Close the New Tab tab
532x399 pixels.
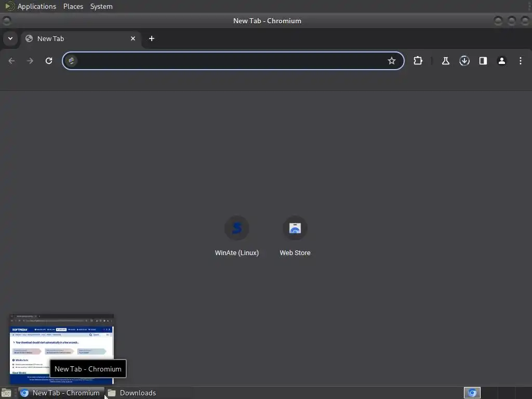coord(133,38)
